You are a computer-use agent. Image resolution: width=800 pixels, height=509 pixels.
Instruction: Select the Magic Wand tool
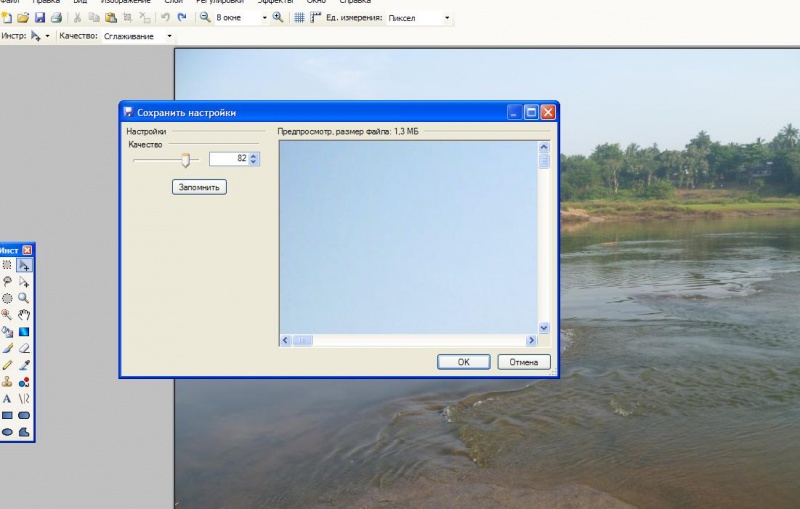(x=6, y=315)
